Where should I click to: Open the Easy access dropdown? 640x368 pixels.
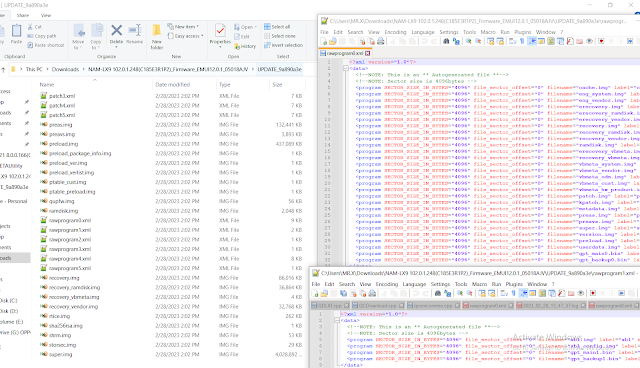pos(185,36)
